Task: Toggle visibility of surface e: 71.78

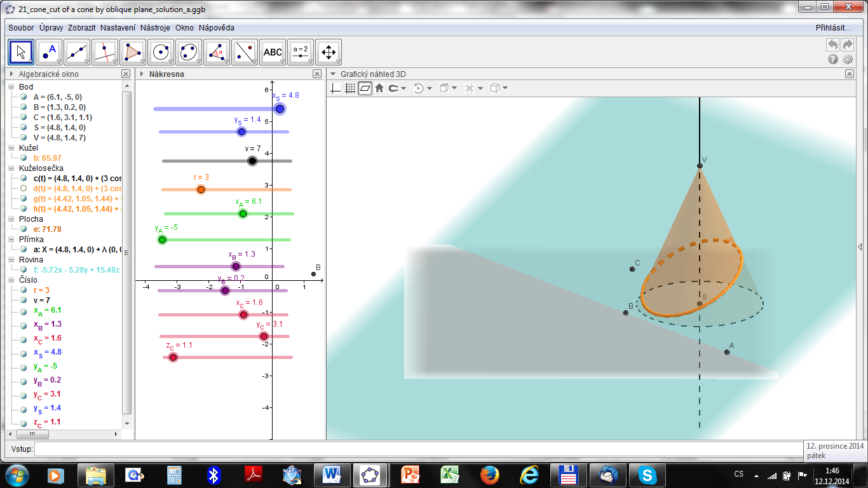Action: (24, 229)
